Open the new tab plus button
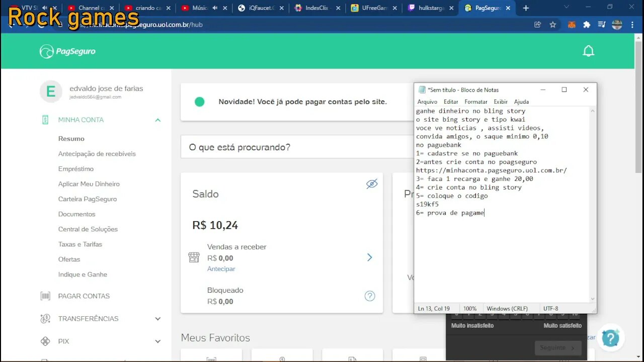Image resolution: width=644 pixels, height=362 pixels. click(526, 8)
